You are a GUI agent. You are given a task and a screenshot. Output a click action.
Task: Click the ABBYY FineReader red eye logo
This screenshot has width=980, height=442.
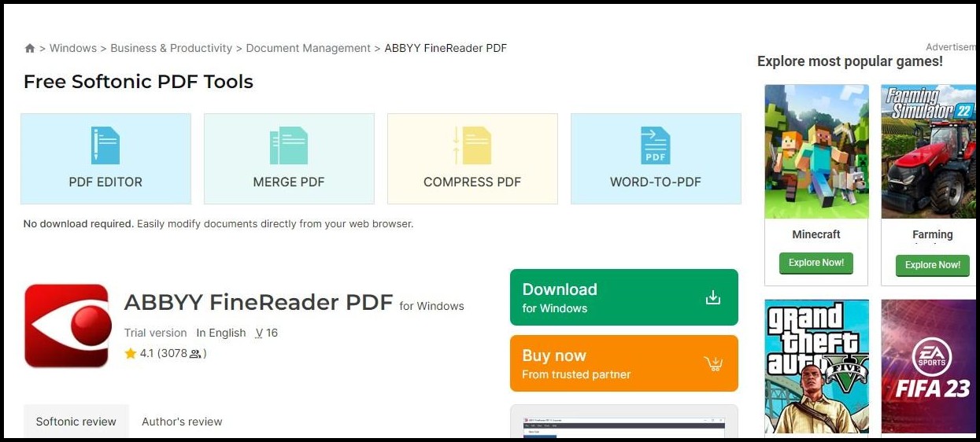[x=67, y=326]
